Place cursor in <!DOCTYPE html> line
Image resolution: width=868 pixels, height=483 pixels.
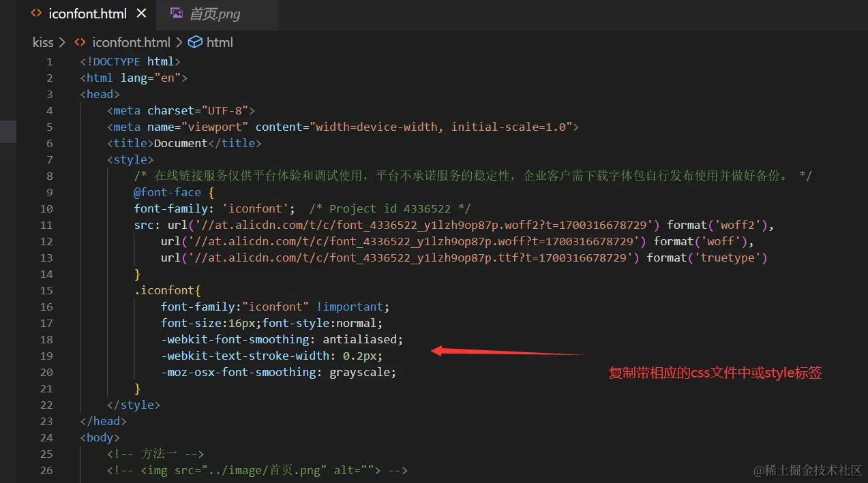click(x=130, y=61)
